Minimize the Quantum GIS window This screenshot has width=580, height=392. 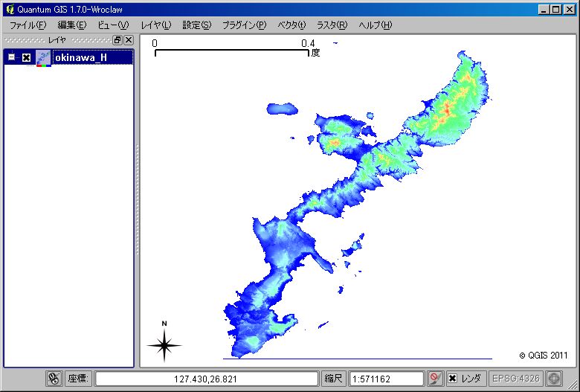543,10
